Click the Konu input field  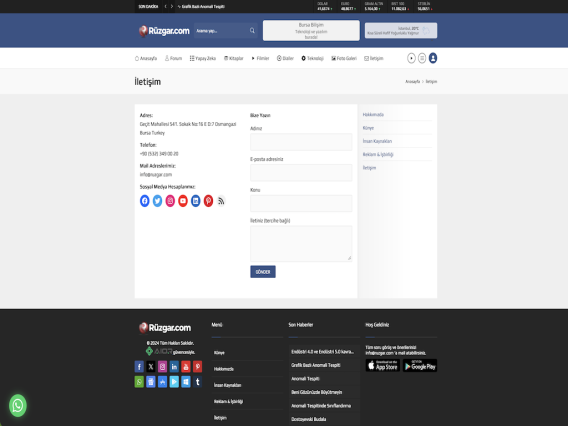(x=301, y=203)
